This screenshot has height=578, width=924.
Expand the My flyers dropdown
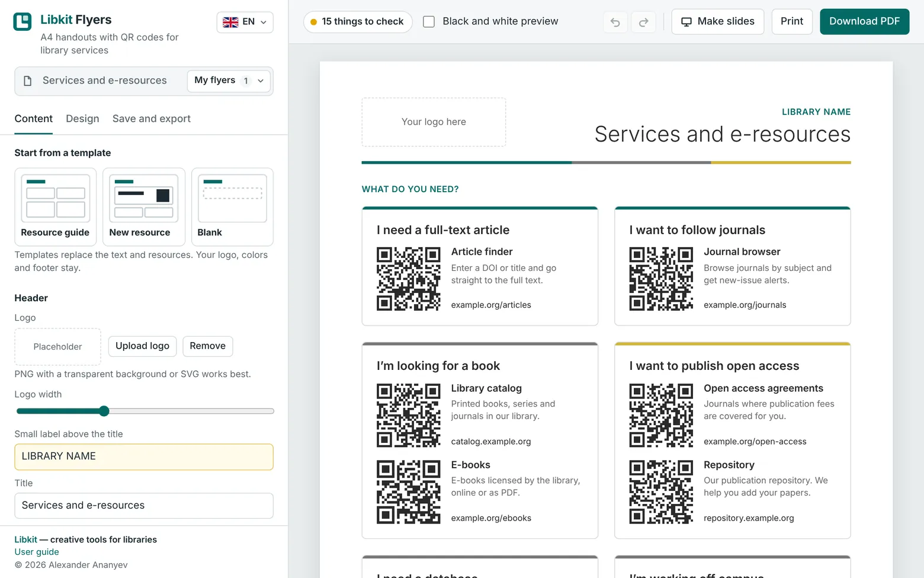pyautogui.click(x=229, y=81)
